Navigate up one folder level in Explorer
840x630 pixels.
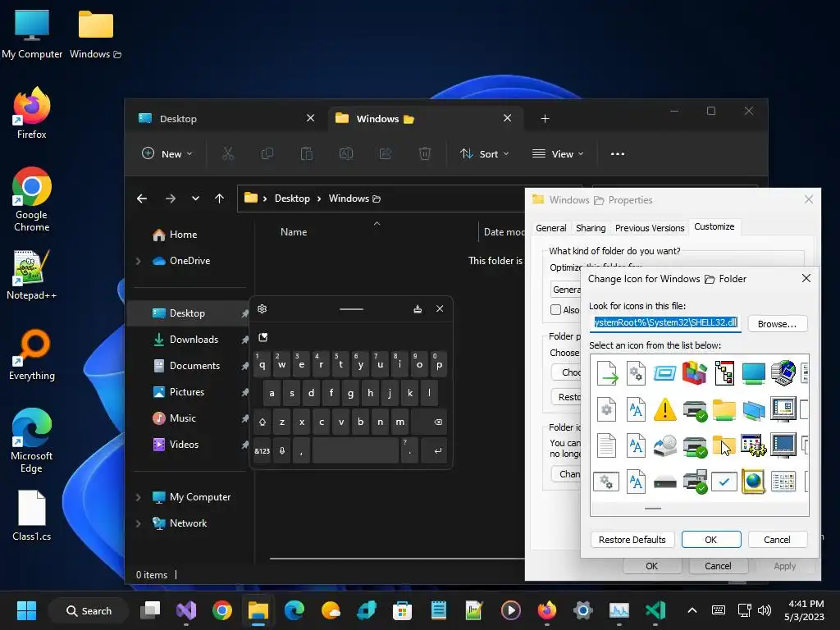(219, 199)
